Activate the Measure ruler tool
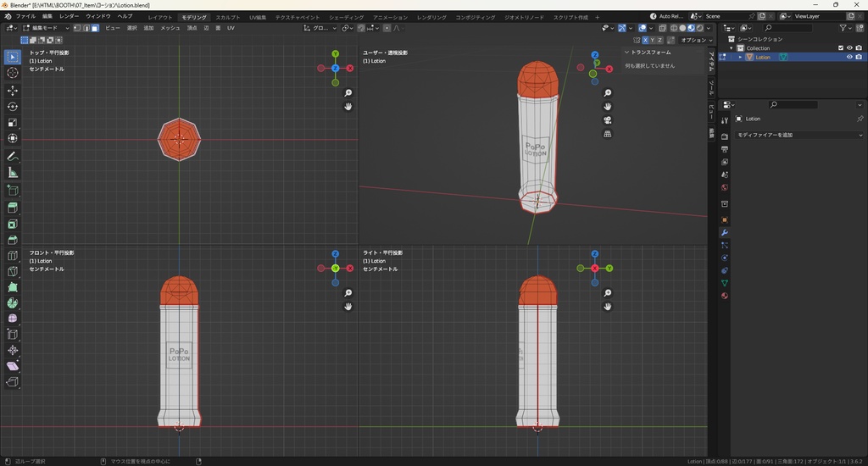 (x=13, y=173)
